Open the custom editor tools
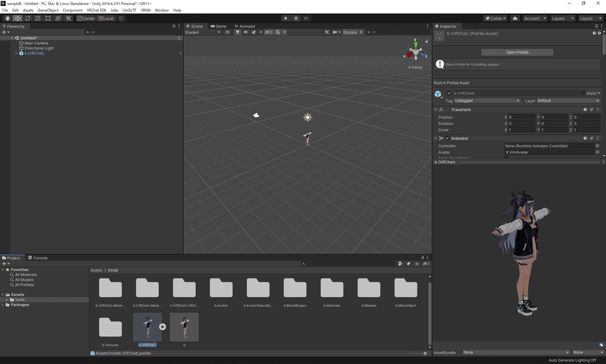The height and width of the screenshot is (364, 606). click(x=68, y=18)
